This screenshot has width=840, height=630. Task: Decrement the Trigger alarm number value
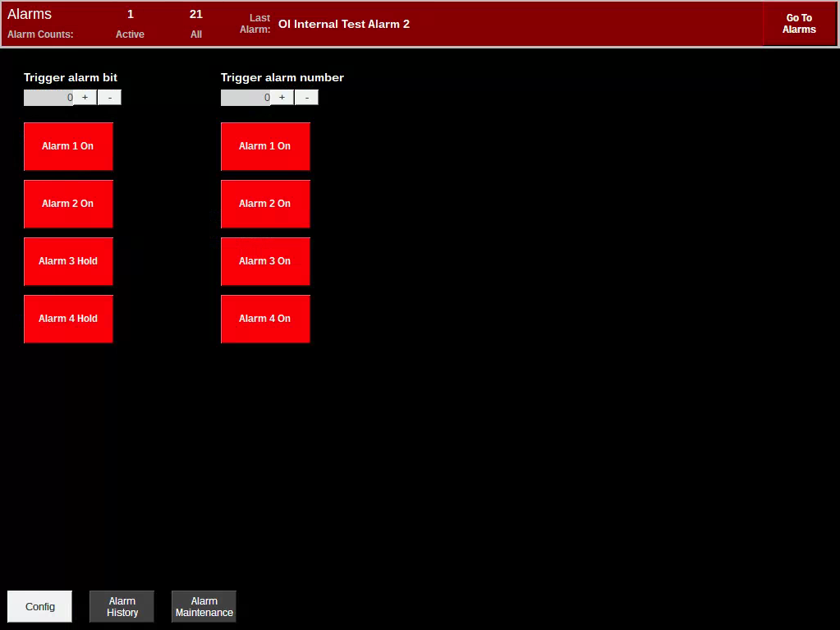pyautogui.click(x=306, y=97)
